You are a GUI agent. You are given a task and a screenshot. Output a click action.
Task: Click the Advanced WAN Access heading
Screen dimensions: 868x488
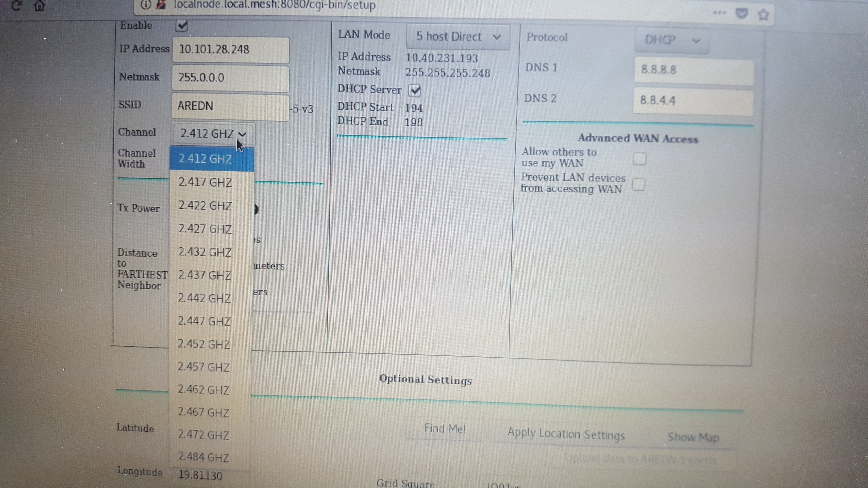638,138
